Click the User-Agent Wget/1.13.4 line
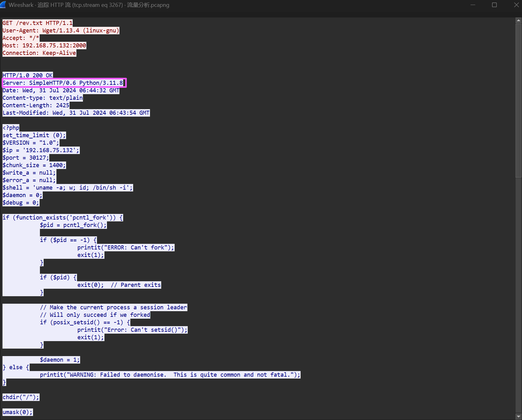Image resolution: width=522 pixels, height=420 pixels. 61,31
